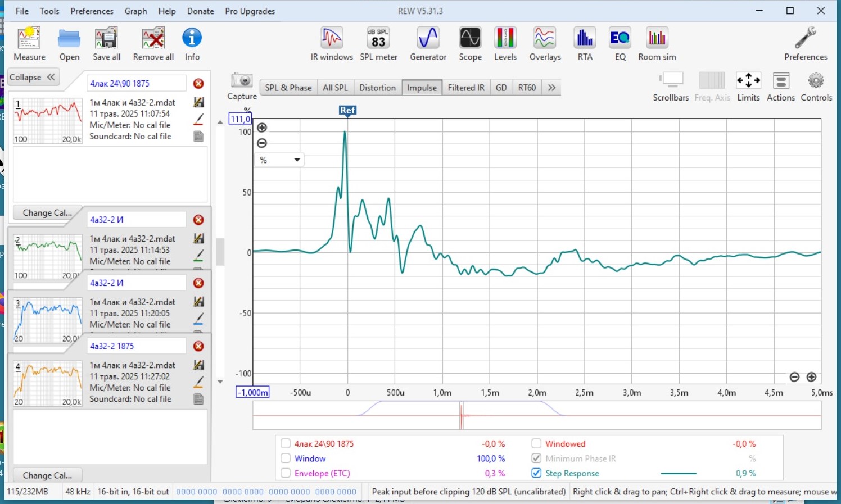Viewport: 841px width, 504px height.
Task: Click the Step Response teal line sample
Action: (679, 474)
